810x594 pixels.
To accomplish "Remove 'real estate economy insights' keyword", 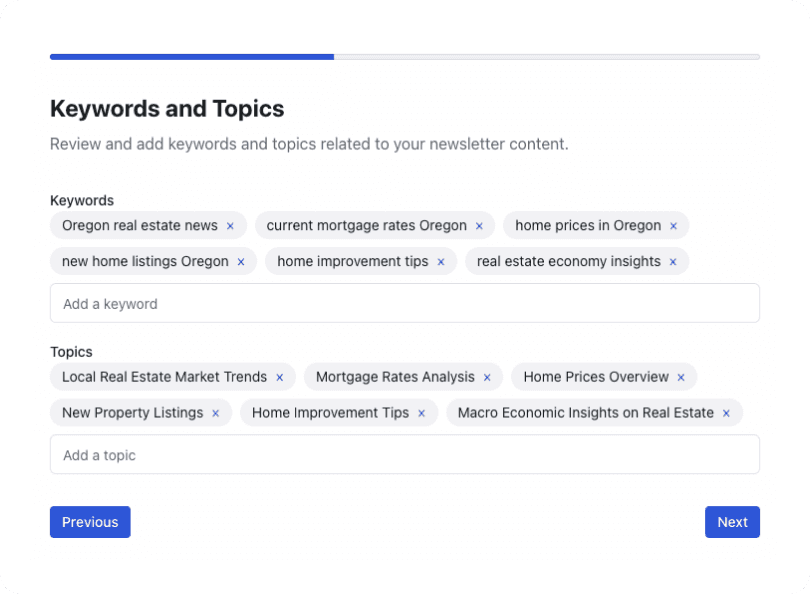I will tap(673, 262).
